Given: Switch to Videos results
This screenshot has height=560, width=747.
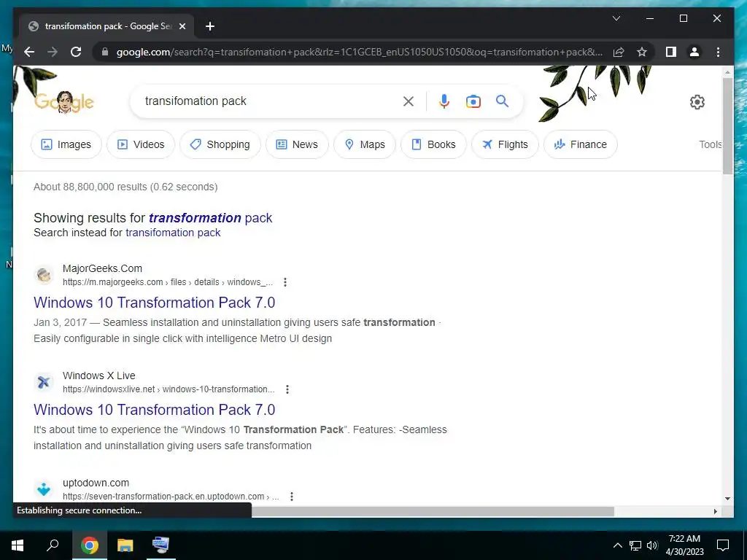Looking at the screenshot, I should point(141,144).
